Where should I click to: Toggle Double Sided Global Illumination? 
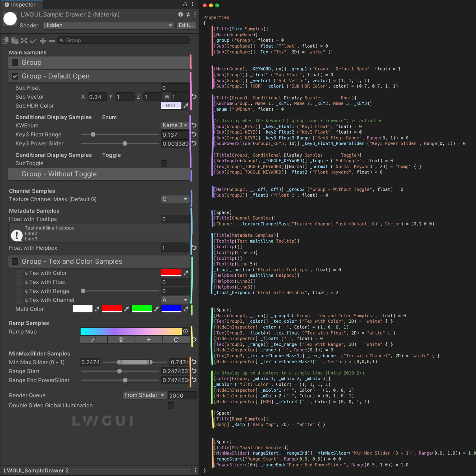pos(171,405)
